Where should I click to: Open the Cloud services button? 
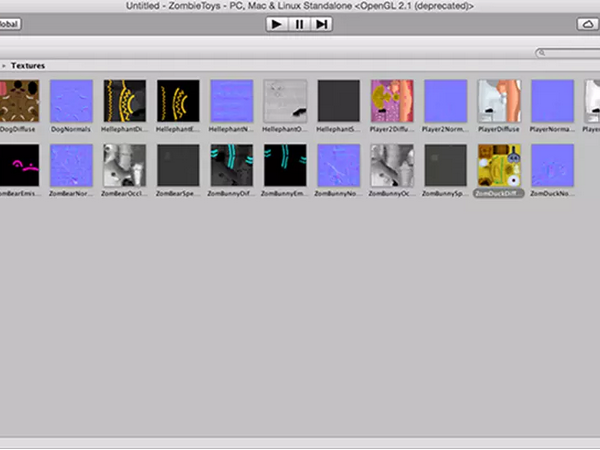click(588, 24)
